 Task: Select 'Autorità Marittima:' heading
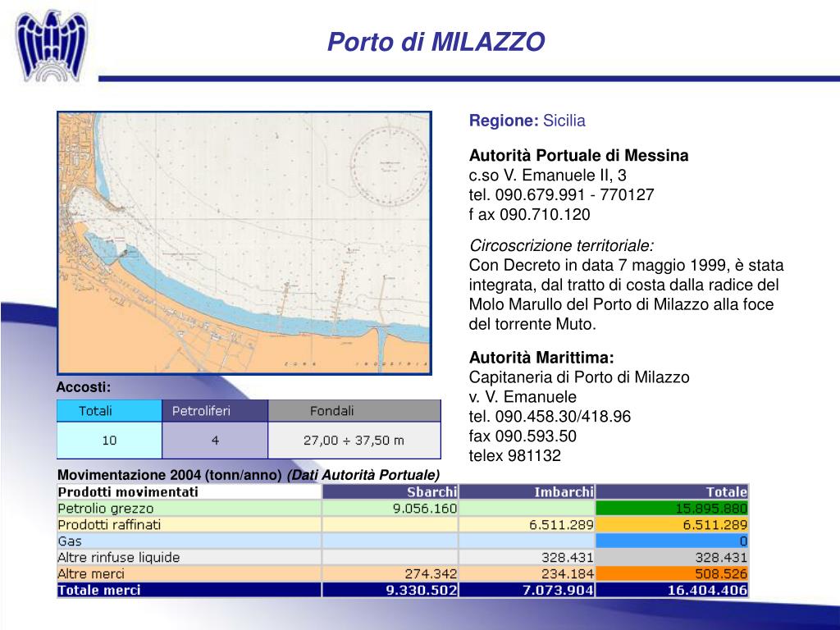(x=541, y=358)
